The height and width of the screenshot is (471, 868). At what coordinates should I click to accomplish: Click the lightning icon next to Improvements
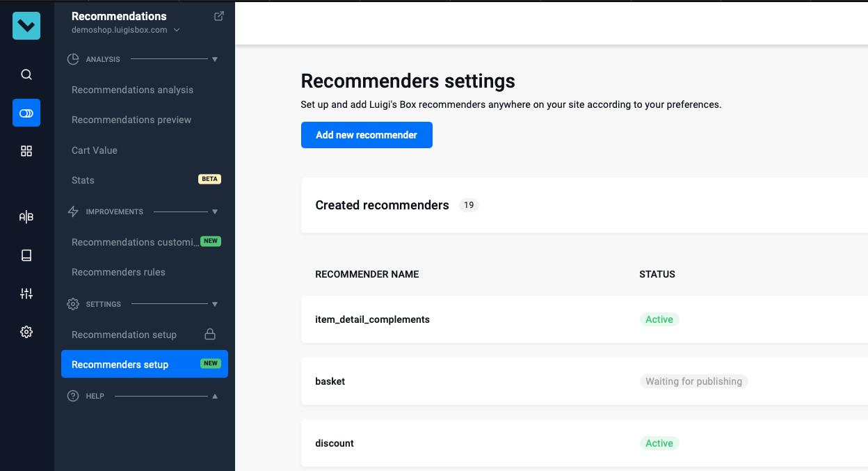coord(72,211)
